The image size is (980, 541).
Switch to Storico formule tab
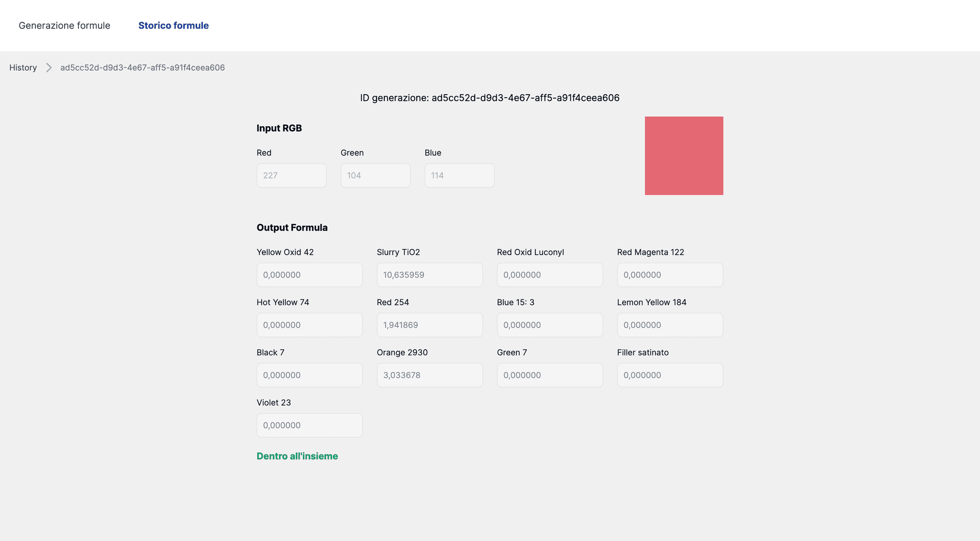point(173,25)
